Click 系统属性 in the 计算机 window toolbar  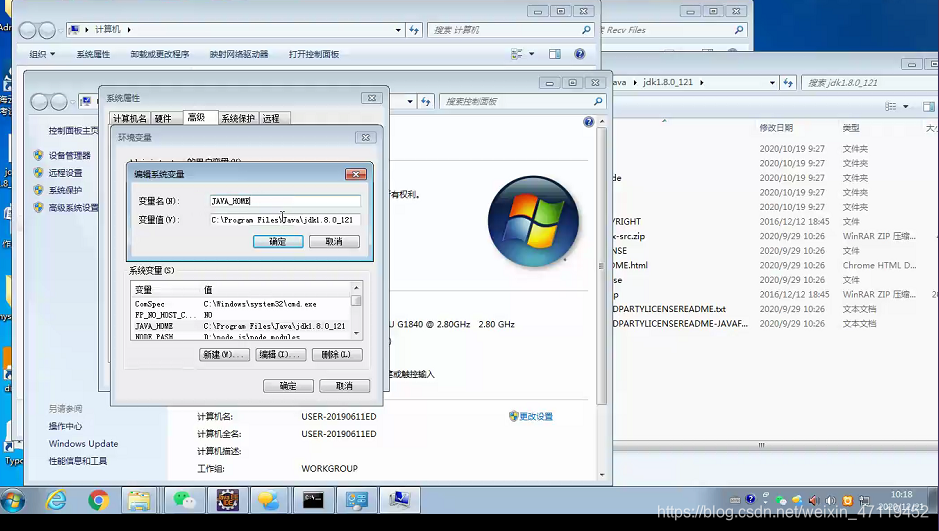click(93, 54)
